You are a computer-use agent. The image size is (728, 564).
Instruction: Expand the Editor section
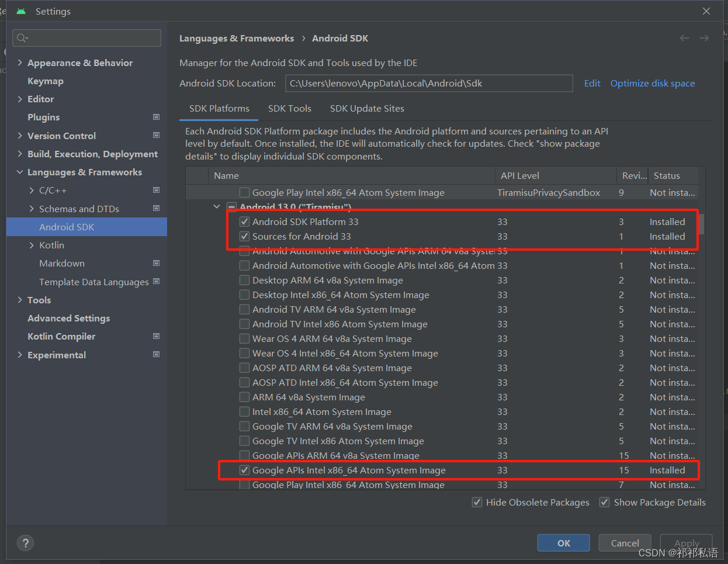click(20, 99)
